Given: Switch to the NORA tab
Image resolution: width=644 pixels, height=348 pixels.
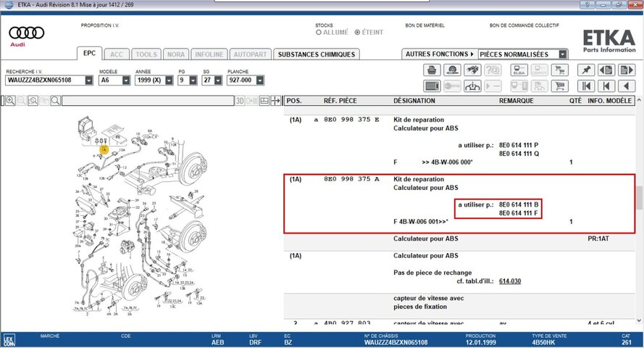Looking at the screenshot, I should (176, 54).
